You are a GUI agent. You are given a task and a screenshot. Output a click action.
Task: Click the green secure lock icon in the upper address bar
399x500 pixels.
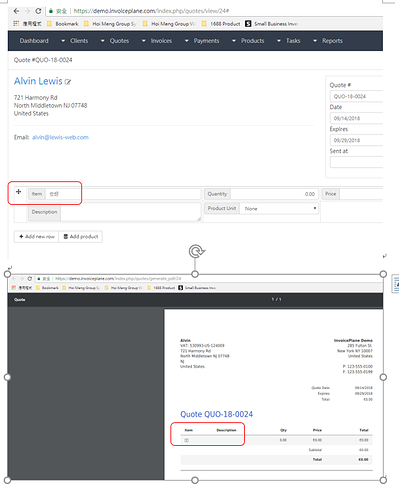(51, 11)
